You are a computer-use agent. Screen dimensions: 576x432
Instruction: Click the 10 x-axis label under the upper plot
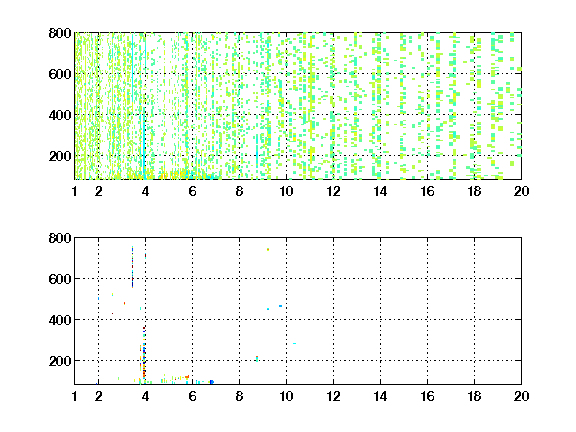pos(286,191)
